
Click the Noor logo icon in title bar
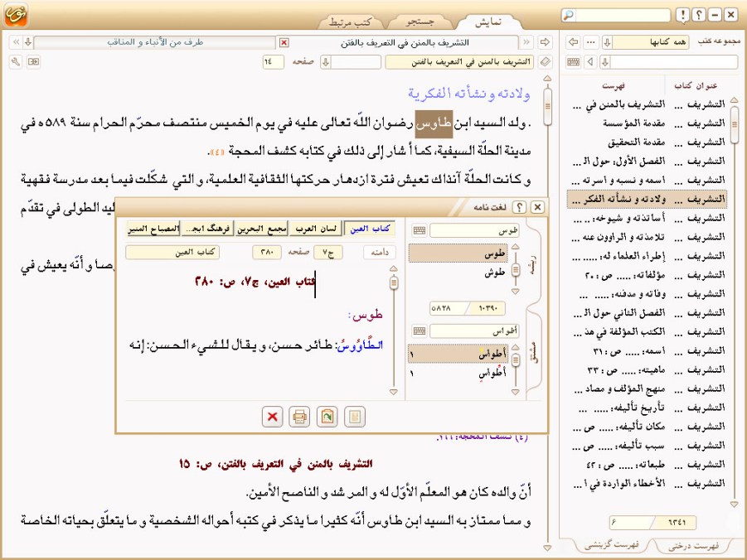[x=17, y=15]
